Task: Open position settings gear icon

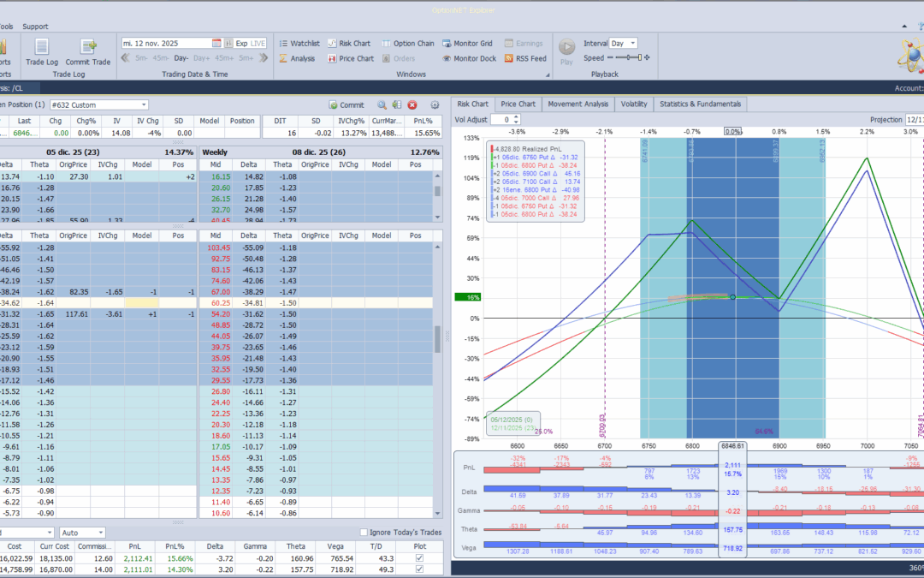Action: [x=435, y=104]
